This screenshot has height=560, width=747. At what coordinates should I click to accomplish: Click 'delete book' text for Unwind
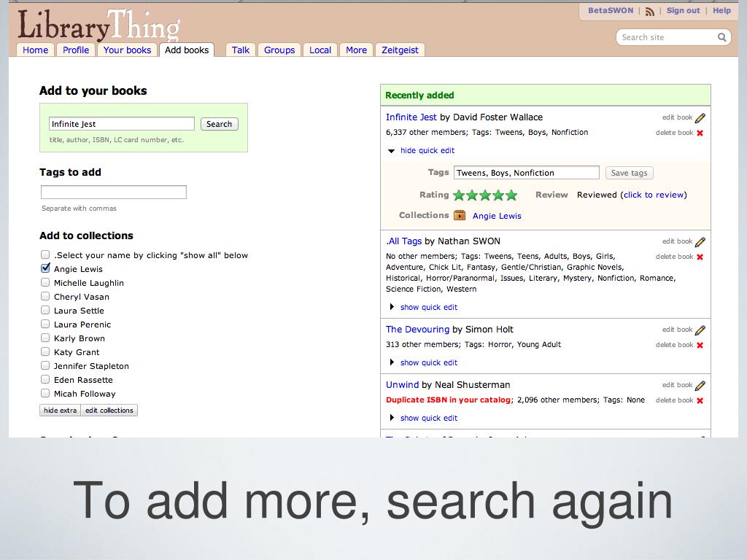click(674, 400)
